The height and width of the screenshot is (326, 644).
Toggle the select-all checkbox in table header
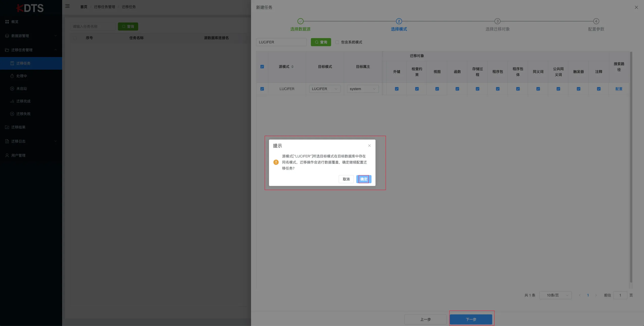pyautogui.click(x=262, y=66)
